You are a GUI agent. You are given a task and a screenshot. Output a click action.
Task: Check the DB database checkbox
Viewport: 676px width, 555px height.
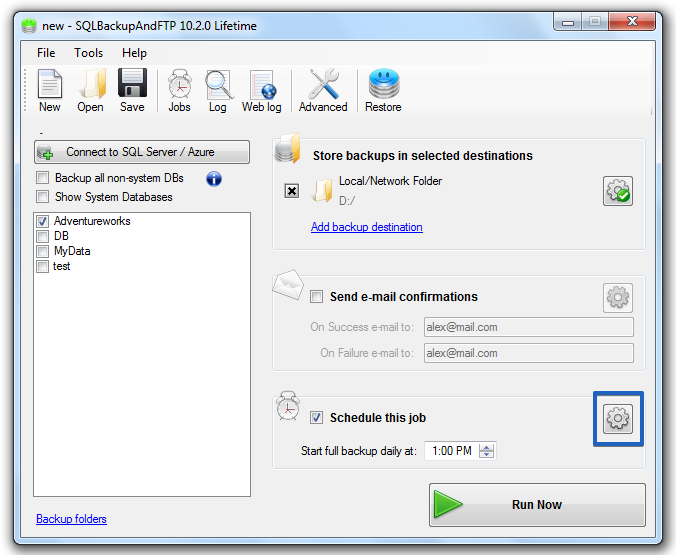coord(42,236)
